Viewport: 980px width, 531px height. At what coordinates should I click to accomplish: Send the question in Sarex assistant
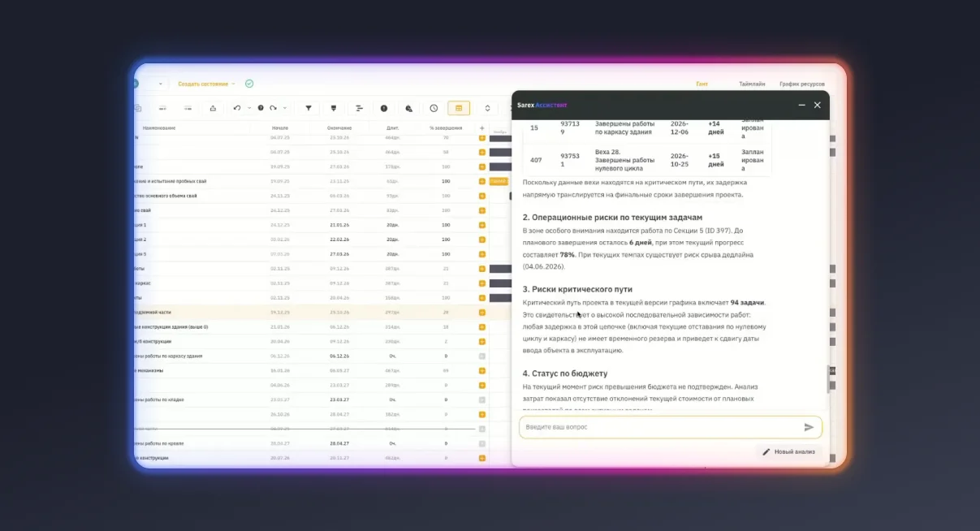coord(809,427)
